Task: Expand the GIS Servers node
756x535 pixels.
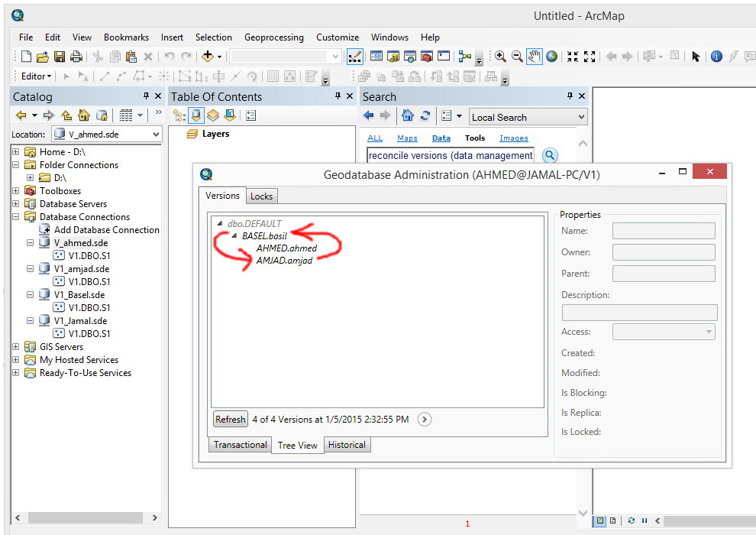Action: pyautogui.click(x=16, y=346)
